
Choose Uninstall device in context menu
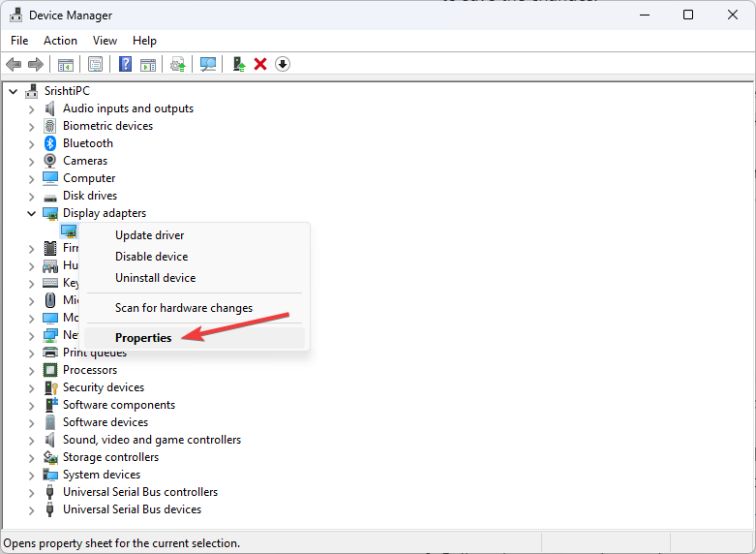[x=195, y=277]
